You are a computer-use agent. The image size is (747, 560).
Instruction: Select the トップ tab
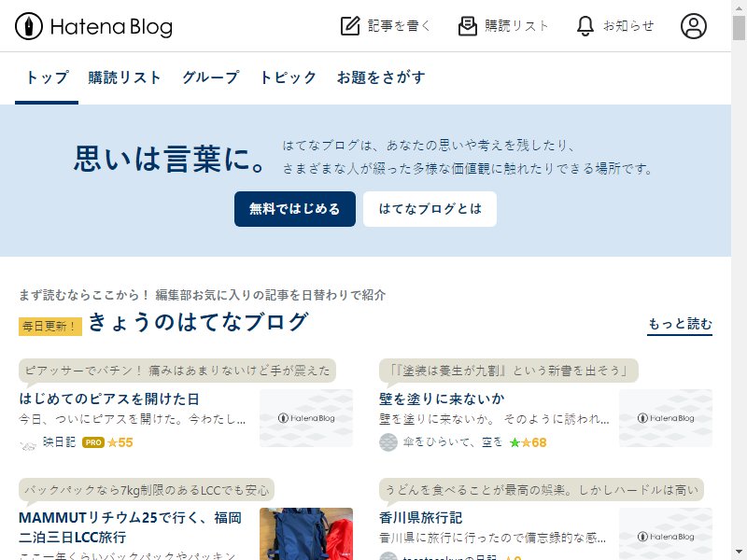[x=47, y=77]
